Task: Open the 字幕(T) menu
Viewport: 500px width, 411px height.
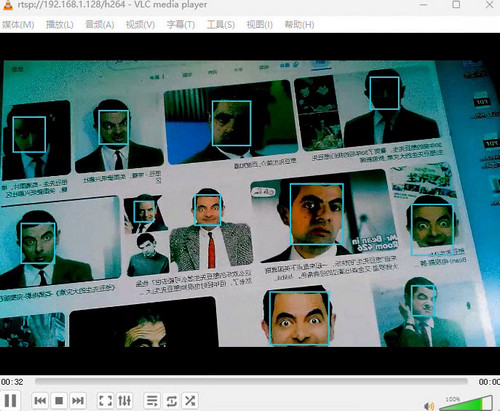Action: pos(181,25)
